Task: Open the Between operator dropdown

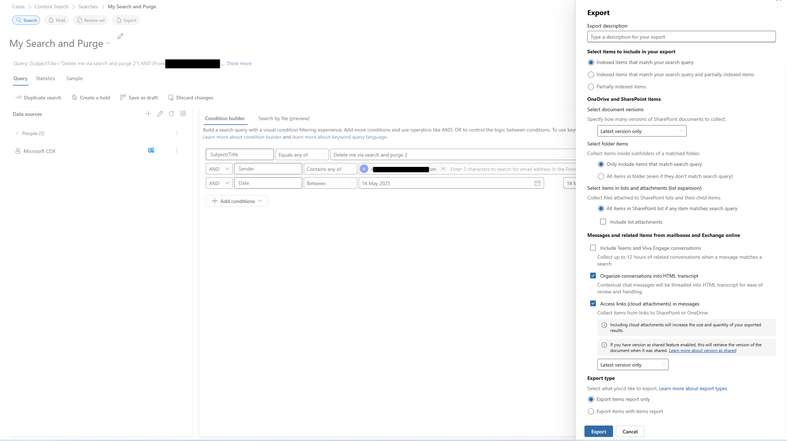Action: (330, 183)
